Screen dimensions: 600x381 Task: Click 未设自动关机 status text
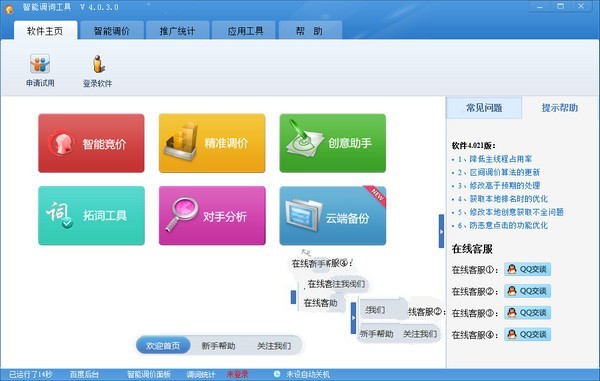308,374
